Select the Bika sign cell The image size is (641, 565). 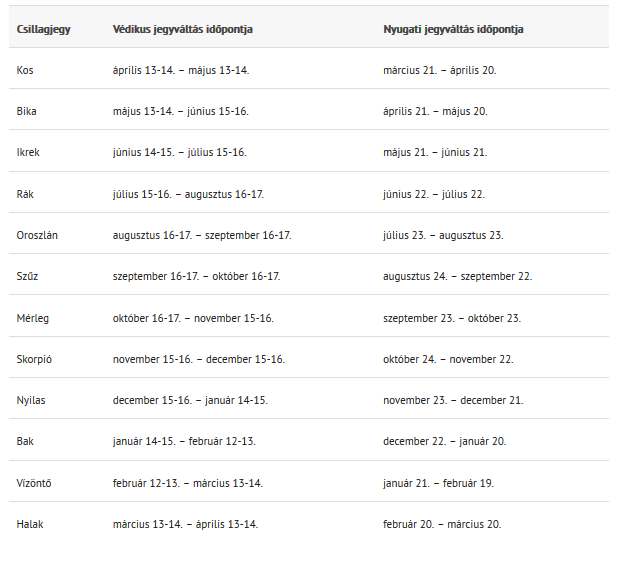pos(27,111)
